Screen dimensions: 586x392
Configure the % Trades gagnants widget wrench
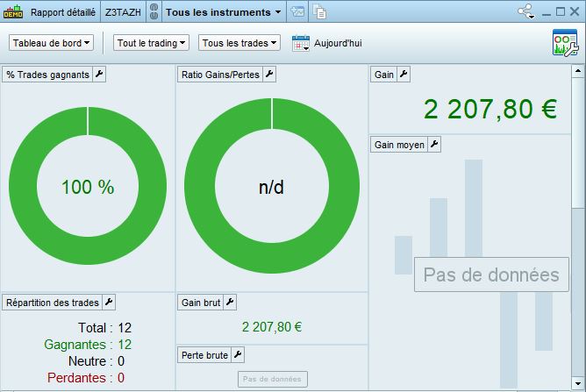[x=99, y=74]
